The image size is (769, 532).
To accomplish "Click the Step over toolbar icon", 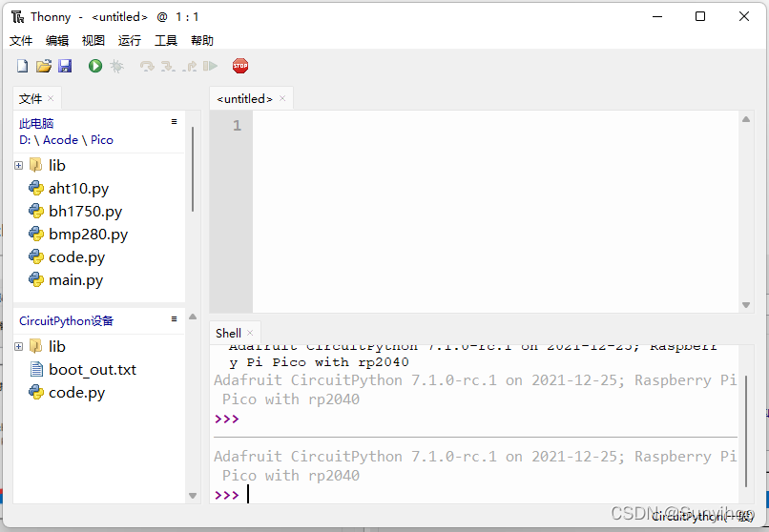I will click(147, 66).
